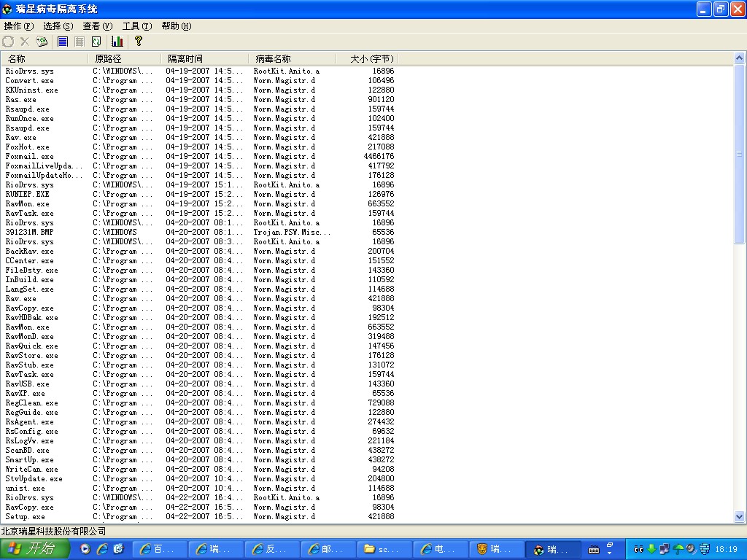The image size is (747, 560).
Task: Click the gray deselect list toolbar icon
Action: point(79,42)
